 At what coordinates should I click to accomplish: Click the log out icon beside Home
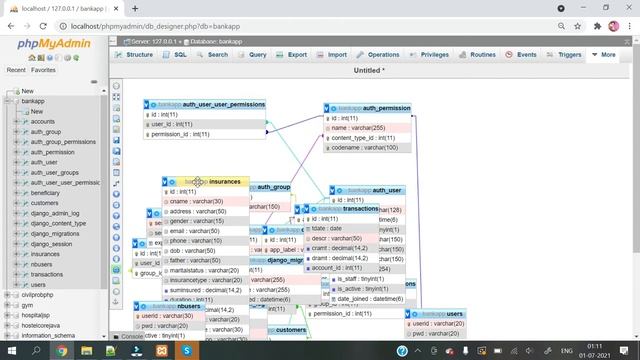click(x=41, y=58)
